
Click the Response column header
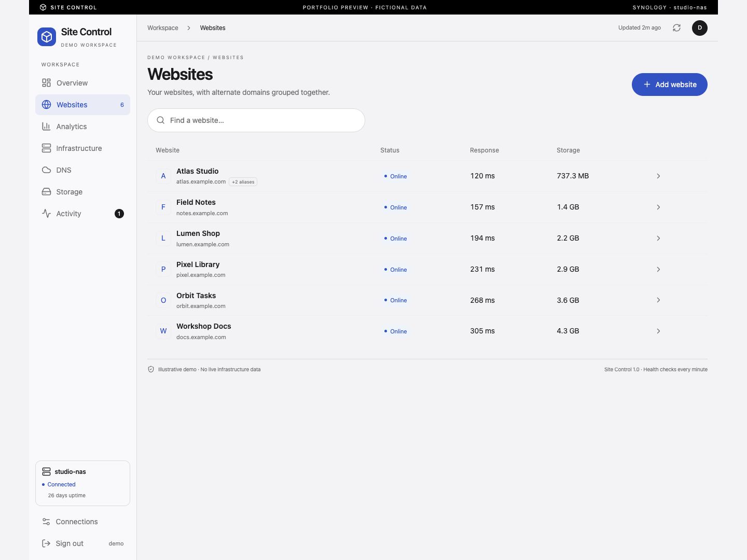[x=485, y=150]
